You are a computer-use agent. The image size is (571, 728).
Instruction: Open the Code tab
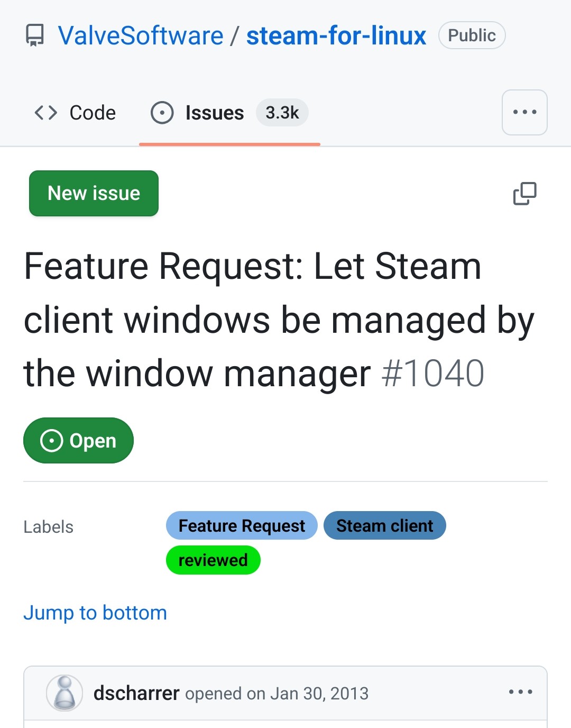click(x=75, y=113)
